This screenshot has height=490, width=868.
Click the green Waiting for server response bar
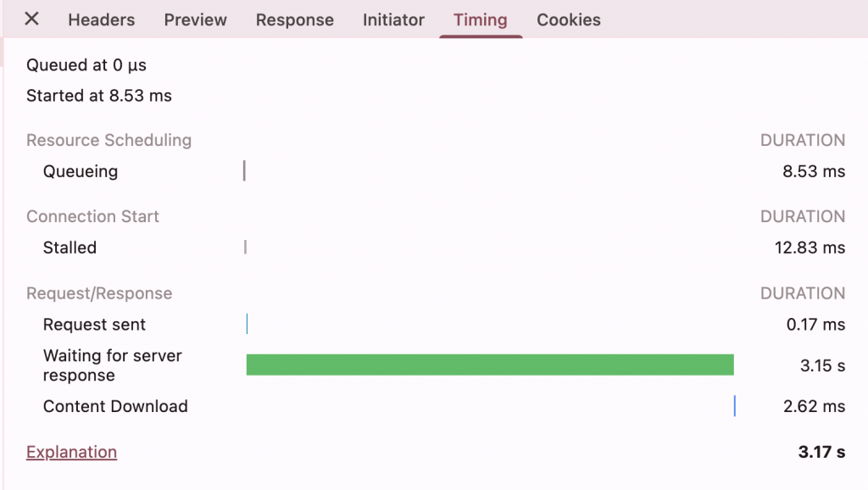pos(490,365)
